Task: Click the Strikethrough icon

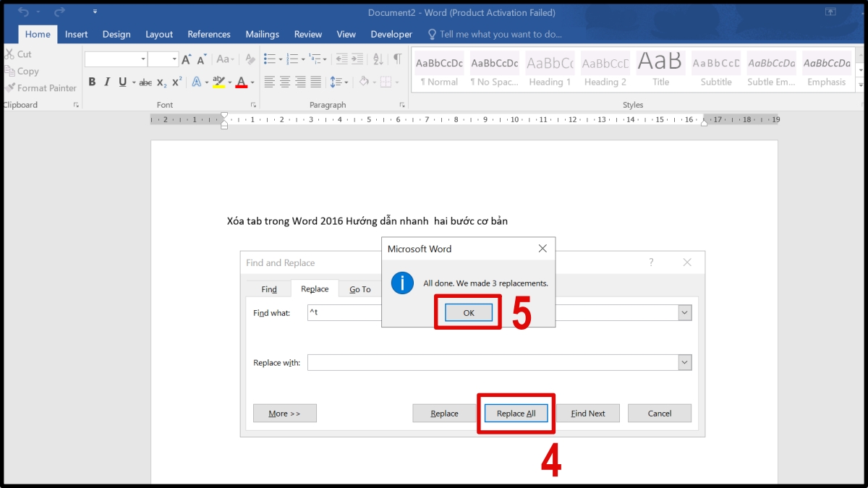Action: click(145, 82)
